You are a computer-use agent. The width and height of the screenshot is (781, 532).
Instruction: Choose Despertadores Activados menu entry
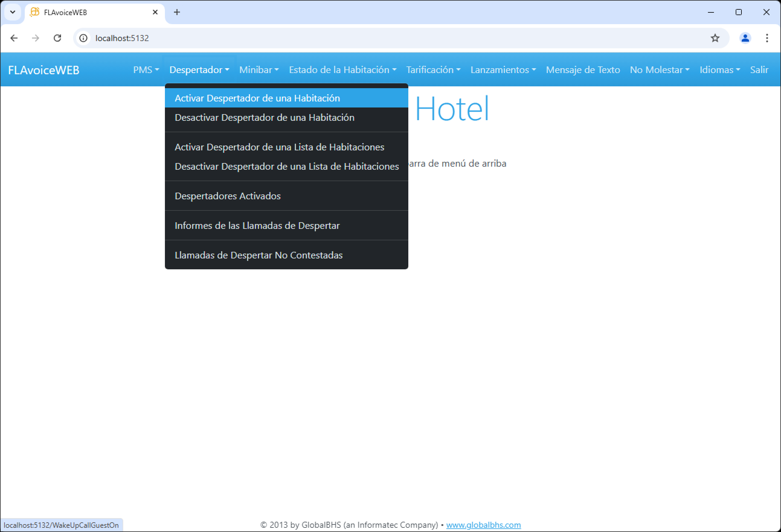click(x=227, y=196)
